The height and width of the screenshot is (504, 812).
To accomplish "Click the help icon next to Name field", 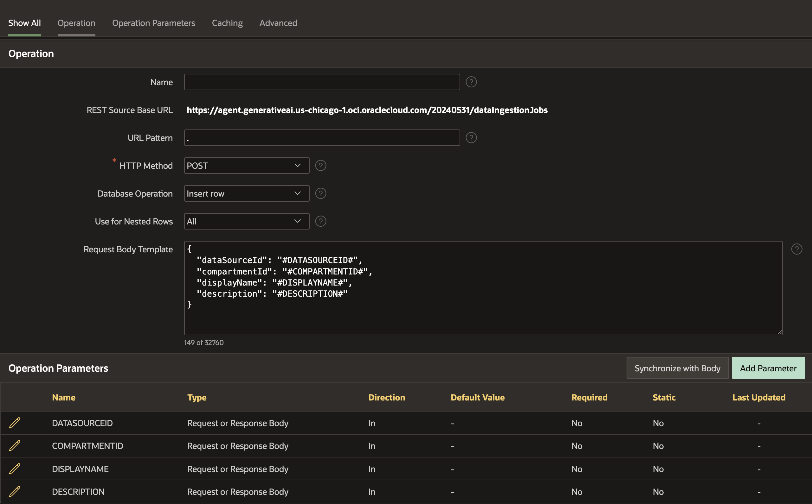I will click(471, 82).
